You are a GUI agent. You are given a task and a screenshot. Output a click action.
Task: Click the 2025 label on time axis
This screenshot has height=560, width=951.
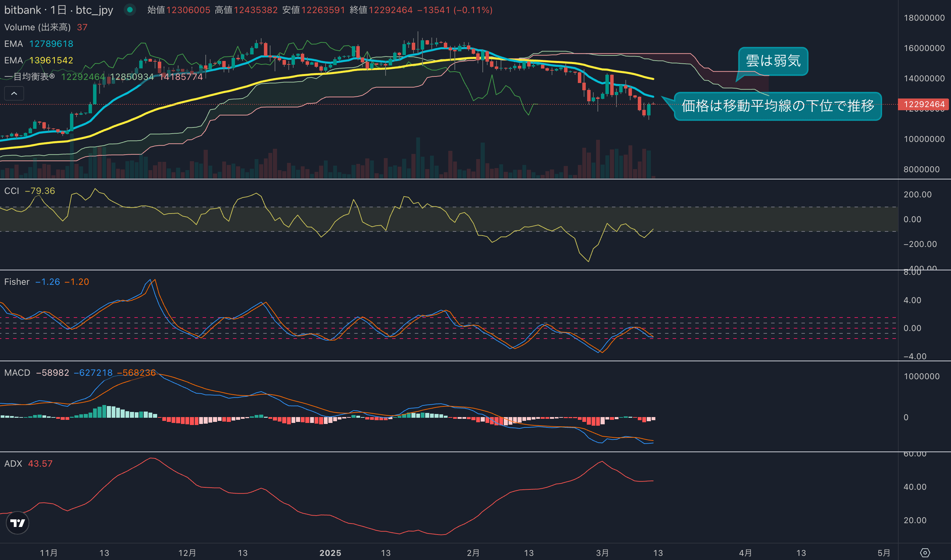[x=330, y=553]
